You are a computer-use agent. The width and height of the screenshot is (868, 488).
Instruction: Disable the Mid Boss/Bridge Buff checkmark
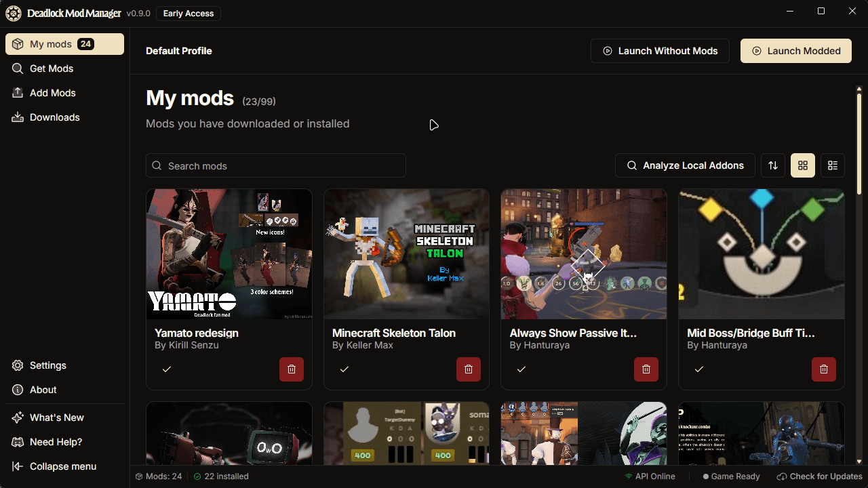[x=699, y=369]
